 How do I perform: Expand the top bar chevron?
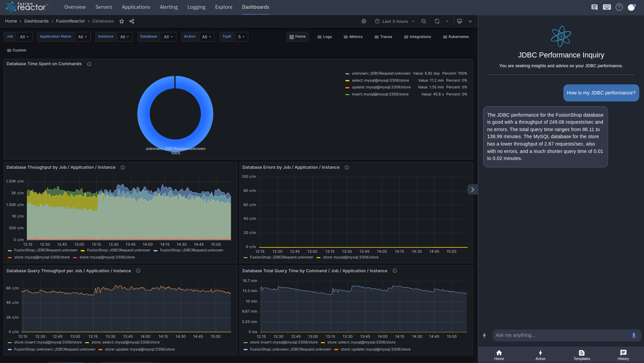tap(470, 21)
